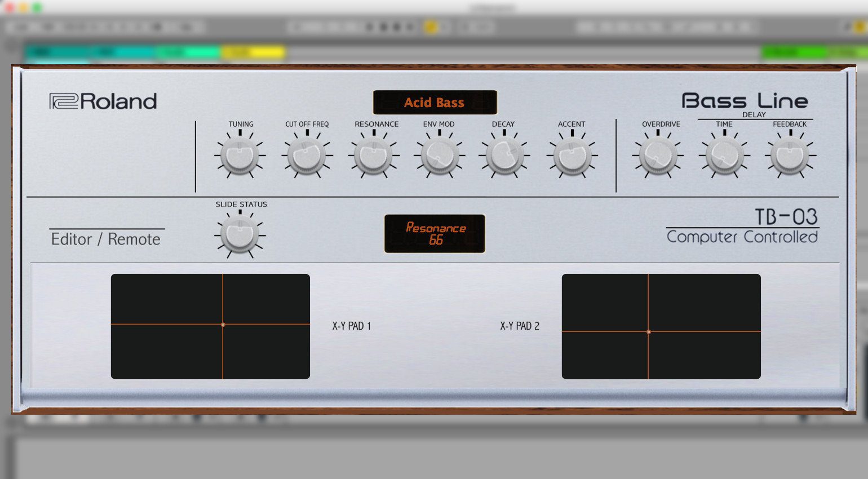868x479 pixels.
Task: Click inside X-Y PAD 2
Action: click(x=661, y=326)
